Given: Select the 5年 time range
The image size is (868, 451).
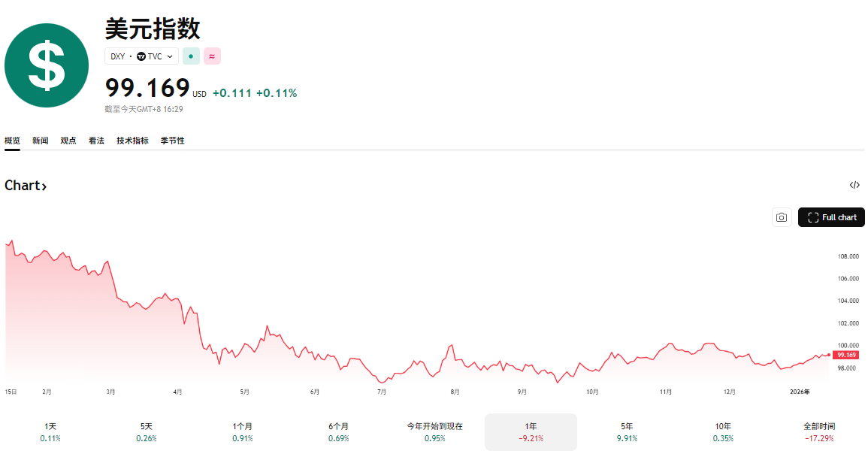Looking at the screenshot, I should [627, 431].
